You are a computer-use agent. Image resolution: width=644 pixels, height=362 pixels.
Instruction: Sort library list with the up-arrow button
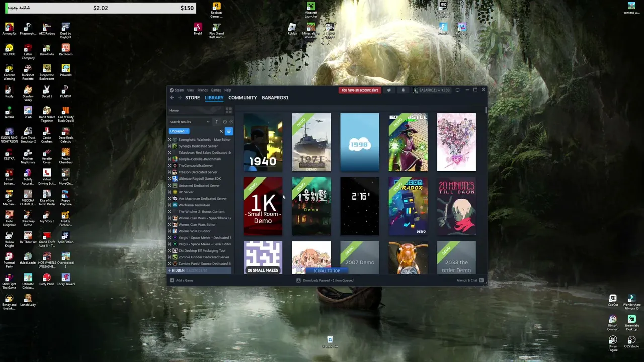coord(217,122)
